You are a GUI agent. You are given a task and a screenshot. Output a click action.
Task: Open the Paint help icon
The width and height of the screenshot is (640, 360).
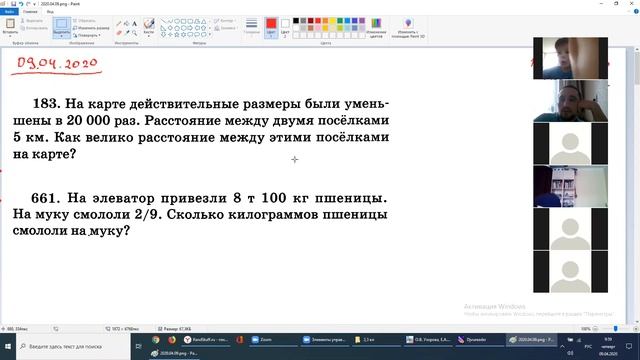636,11
